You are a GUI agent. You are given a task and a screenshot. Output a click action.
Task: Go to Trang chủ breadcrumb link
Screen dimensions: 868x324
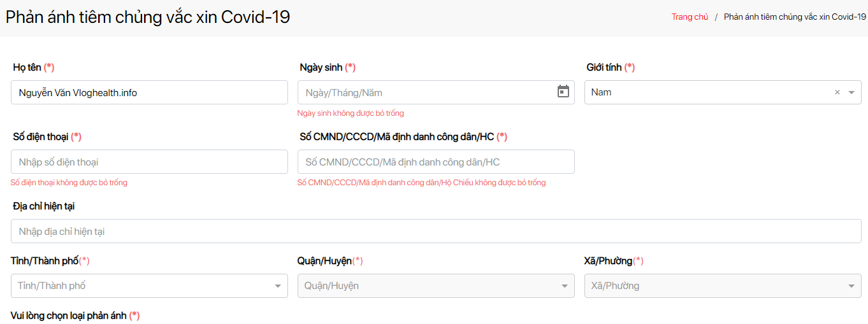[x=690, y=17]
